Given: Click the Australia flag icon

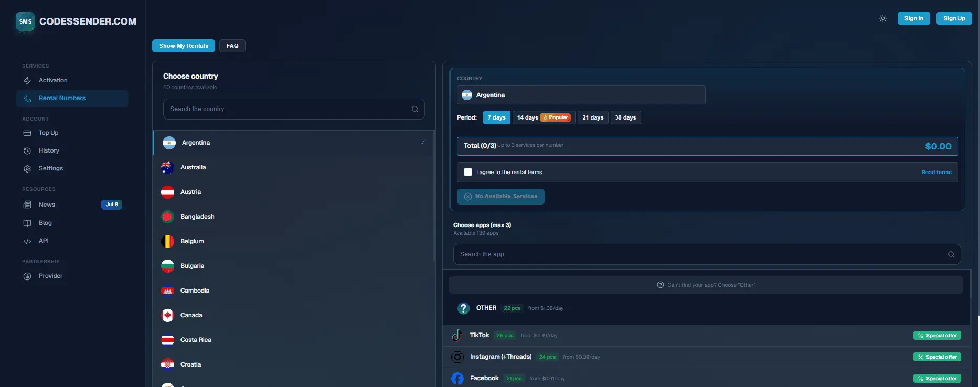Looking at the screenshot, I should click(167, 167).
